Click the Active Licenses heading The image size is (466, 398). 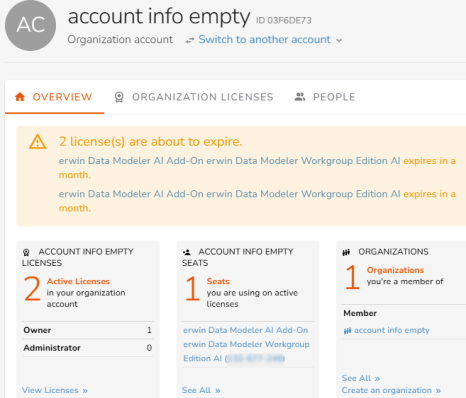point(78,281)
